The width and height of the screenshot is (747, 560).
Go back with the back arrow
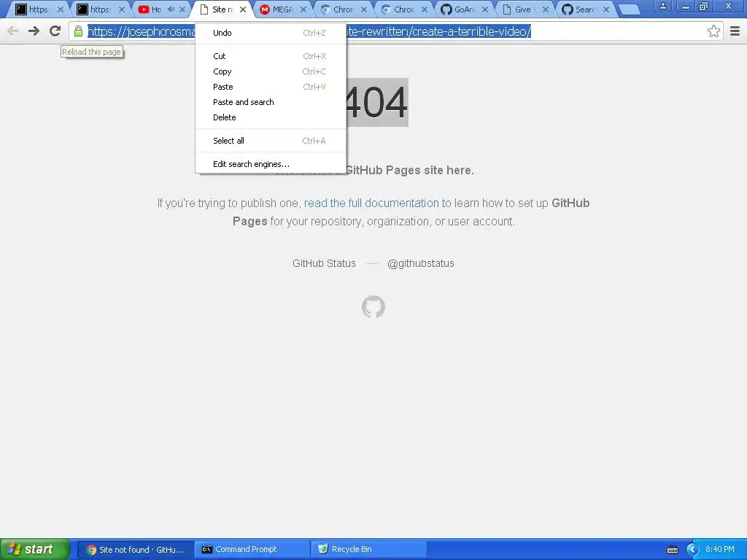pos(13,31)
